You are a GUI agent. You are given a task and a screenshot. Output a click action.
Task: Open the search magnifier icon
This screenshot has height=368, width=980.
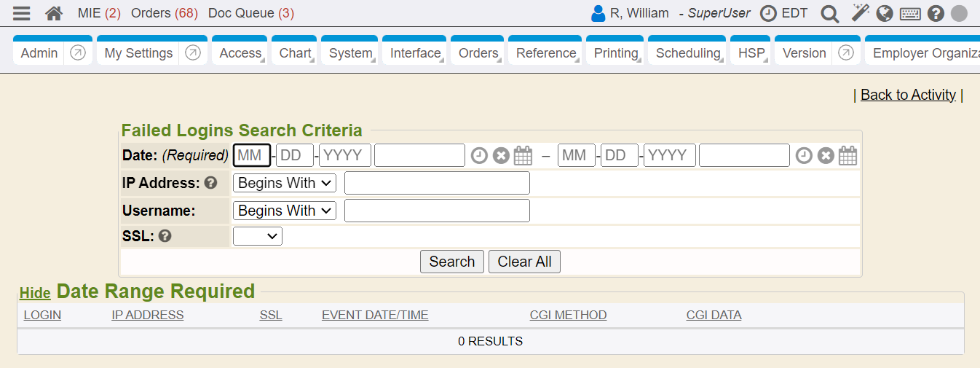click(x=829, y=13)
